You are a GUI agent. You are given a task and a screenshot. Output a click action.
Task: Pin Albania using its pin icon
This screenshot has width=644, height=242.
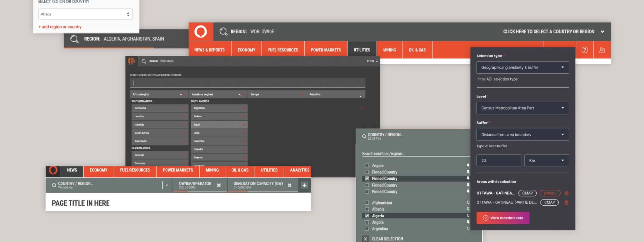[x=468, y=209]
